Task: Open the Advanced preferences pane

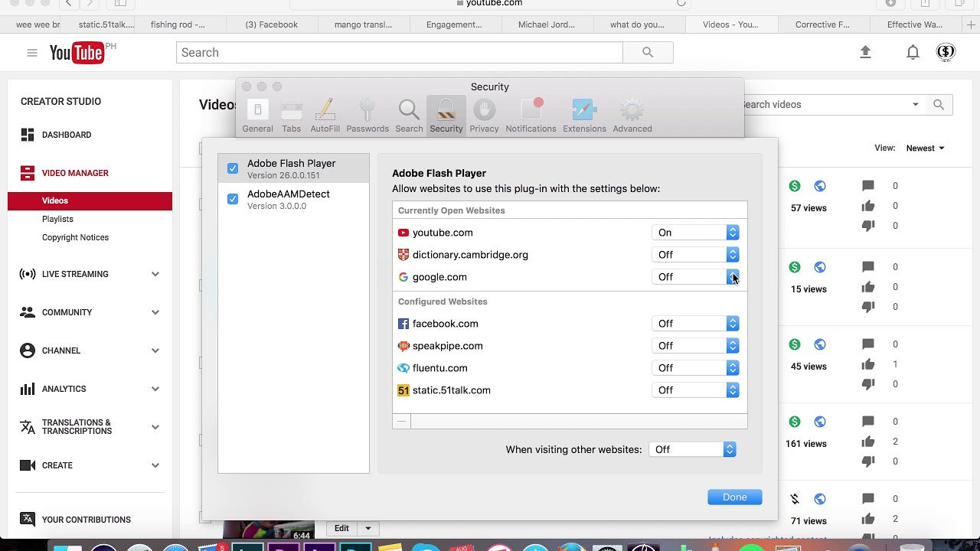Action: [632, 116]
